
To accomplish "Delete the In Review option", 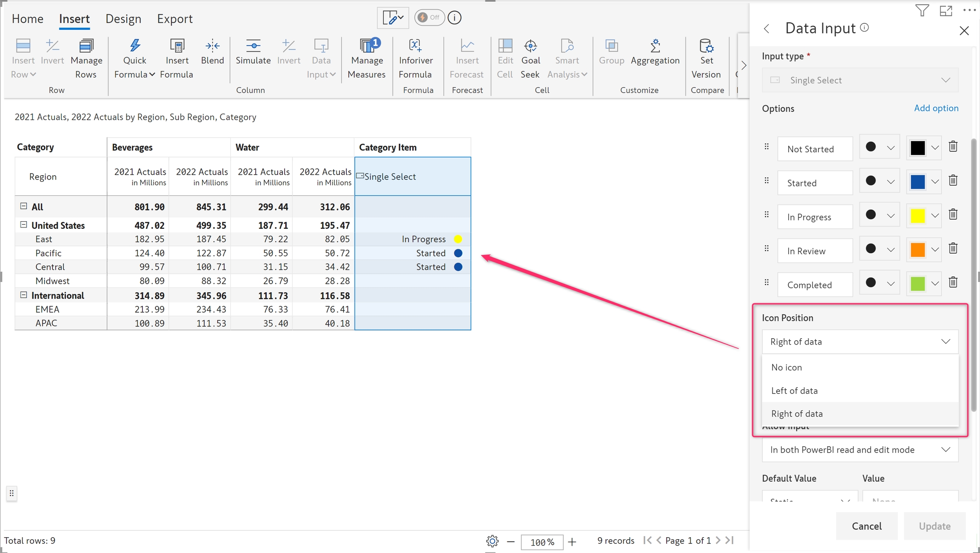I will (953, 248).
